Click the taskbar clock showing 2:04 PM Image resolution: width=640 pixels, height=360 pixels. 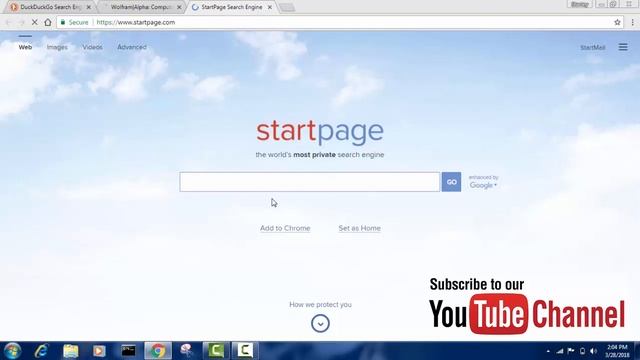tap(618, 351)
